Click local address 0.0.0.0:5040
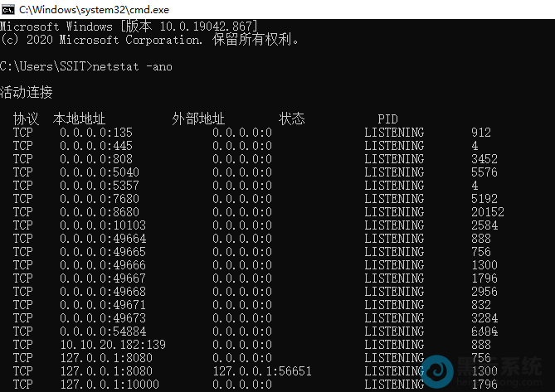The width and height of the screenshot is (555, 392). click(x=100, y=172)
